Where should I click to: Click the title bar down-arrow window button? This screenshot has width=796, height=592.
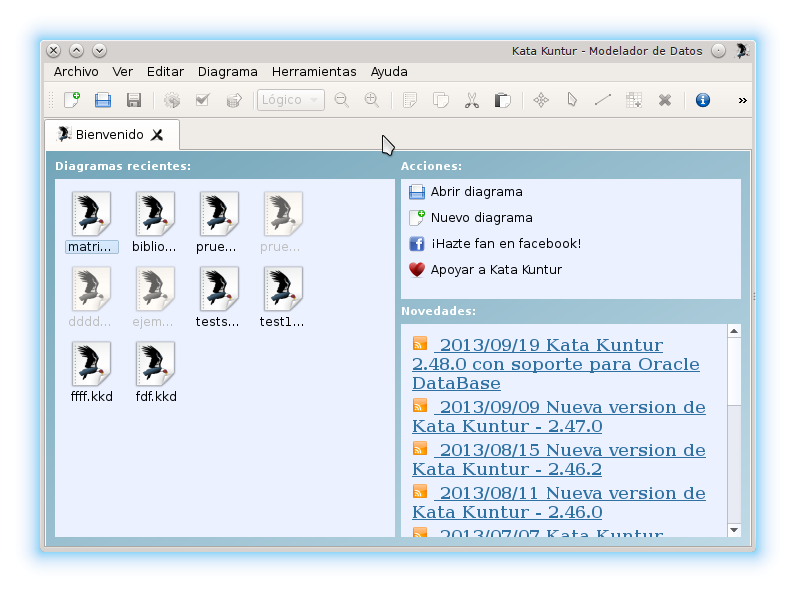click(100, 51)
